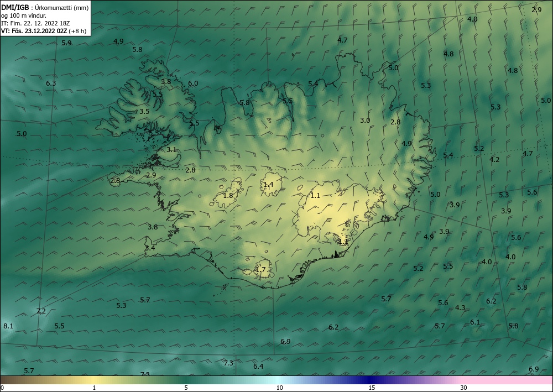Click the colour scale label '1'

[94, 388]
